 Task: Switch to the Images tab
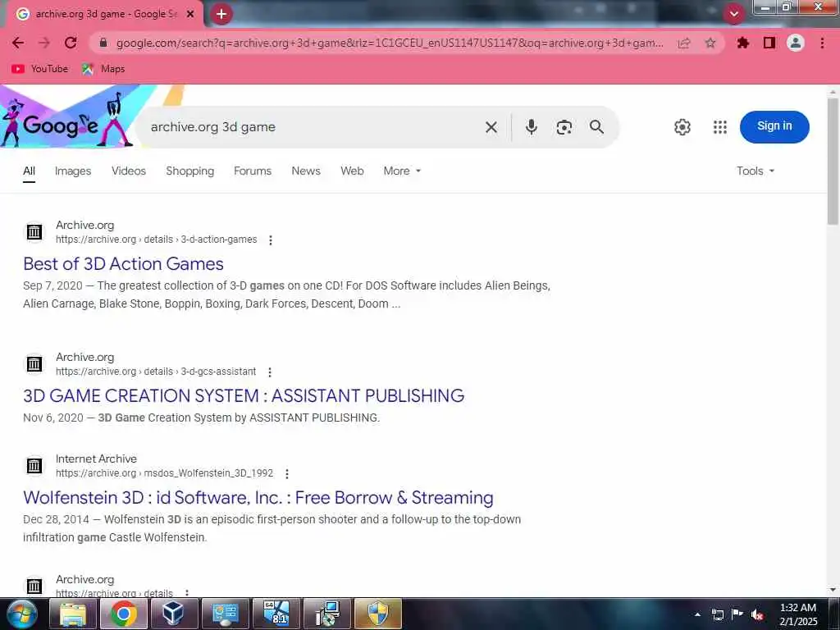click(73, 171)
